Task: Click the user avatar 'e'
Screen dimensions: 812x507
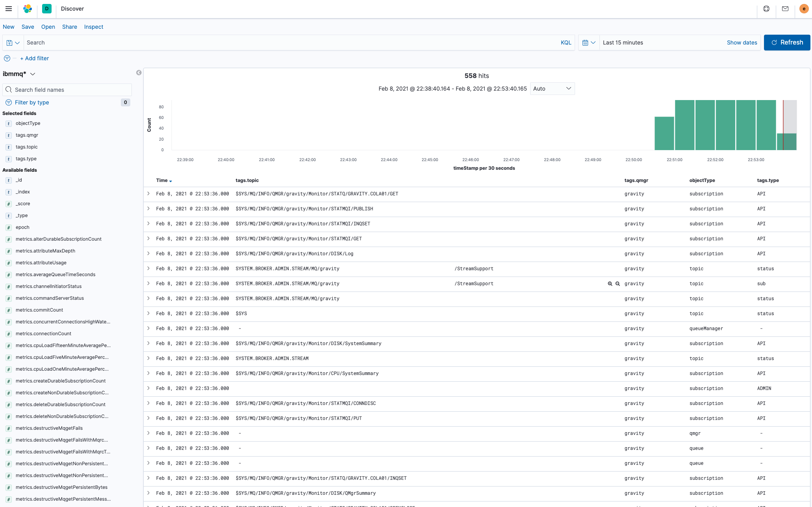Action: coord(804,9)
